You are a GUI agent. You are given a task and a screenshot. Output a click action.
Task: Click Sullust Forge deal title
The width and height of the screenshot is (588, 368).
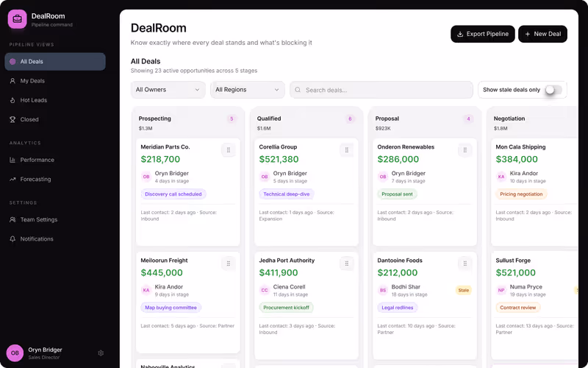[x=513, y=261]
